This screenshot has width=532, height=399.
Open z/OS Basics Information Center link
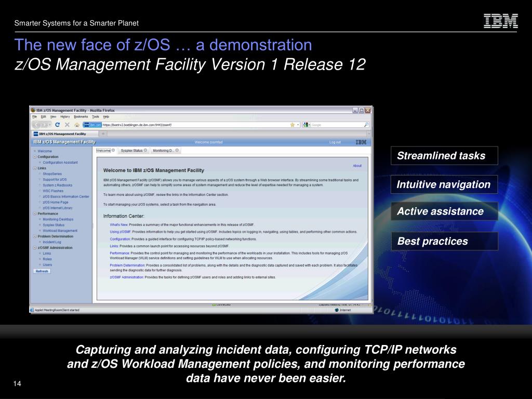pyautogui.click(x=66, y=196)
